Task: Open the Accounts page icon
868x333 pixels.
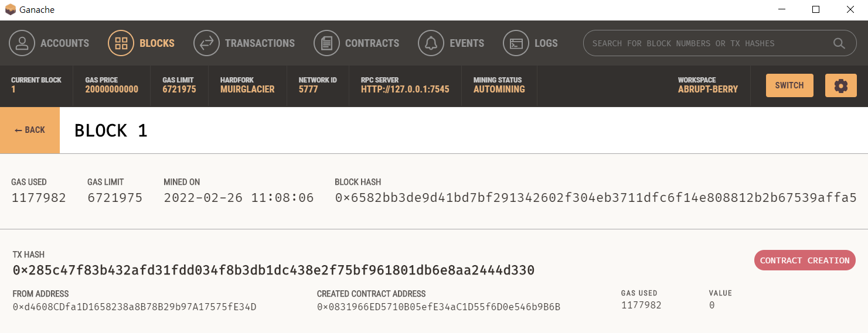Action: (x=22, y=43)
